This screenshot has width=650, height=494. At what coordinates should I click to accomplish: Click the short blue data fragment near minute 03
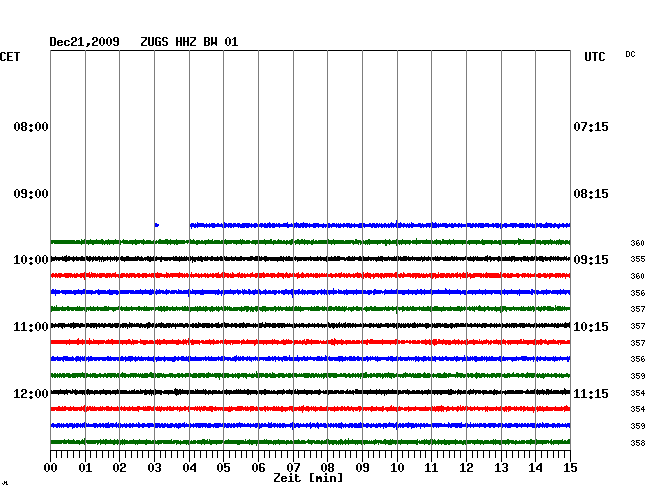click(157, 225)
